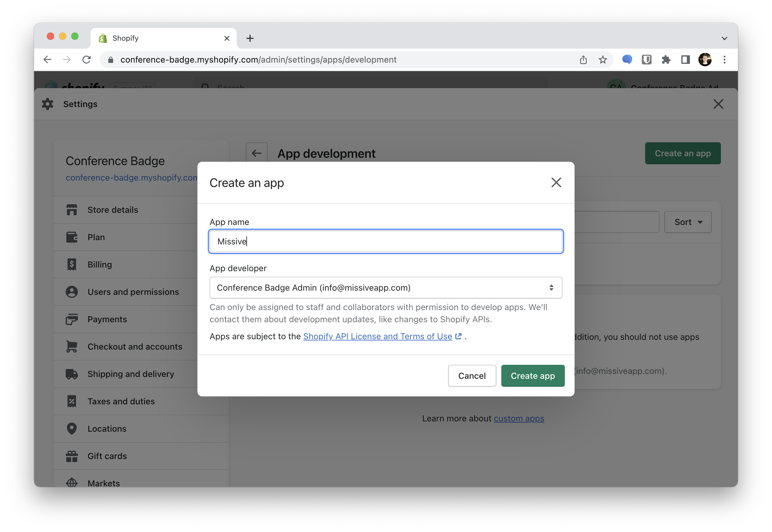Reload the current page

tap(87, 60)
